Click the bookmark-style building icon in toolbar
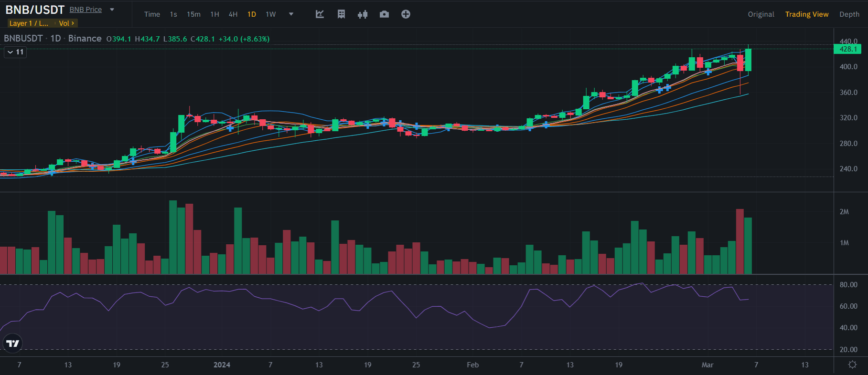 341,14
